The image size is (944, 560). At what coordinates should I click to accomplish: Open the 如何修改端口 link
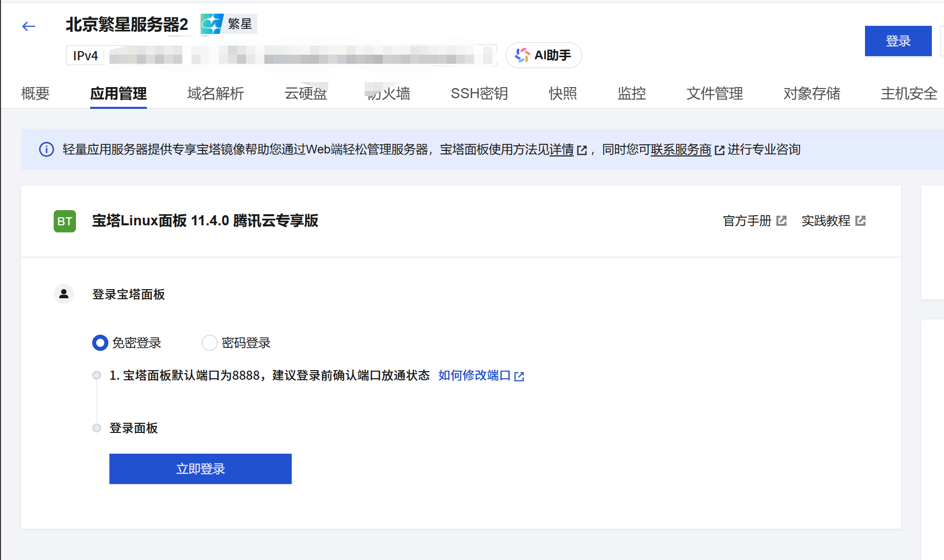475,375
